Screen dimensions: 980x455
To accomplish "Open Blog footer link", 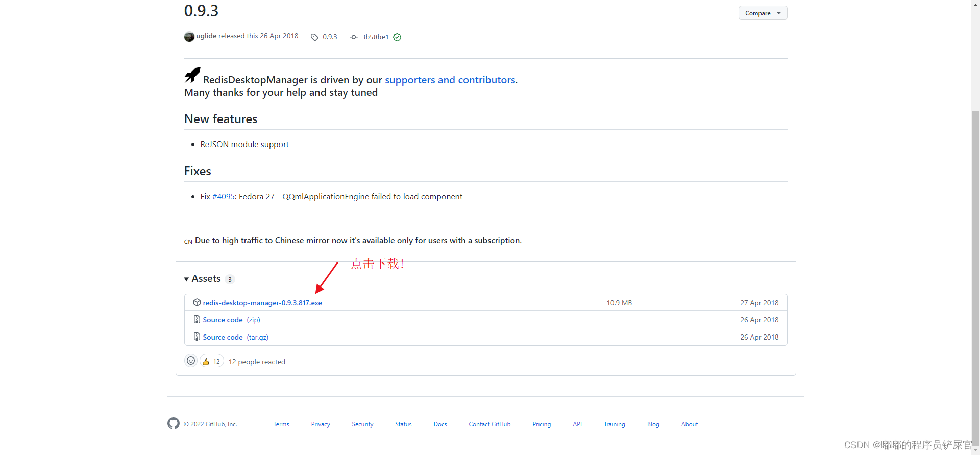I will 653,424.
